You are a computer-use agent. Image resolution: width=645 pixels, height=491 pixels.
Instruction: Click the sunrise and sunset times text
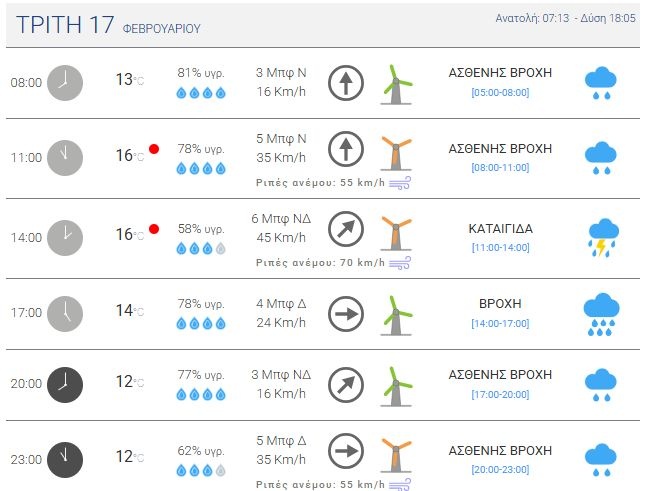[x=566, y=19]
